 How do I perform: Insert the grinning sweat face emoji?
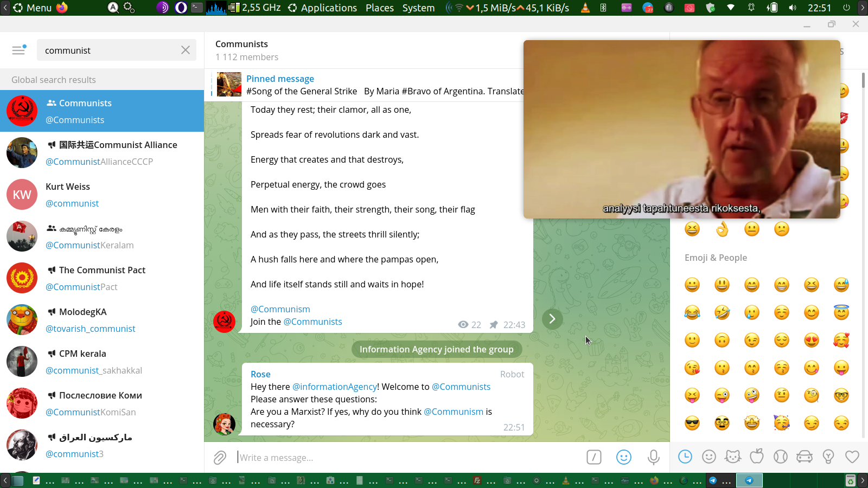tap(841, 285)
